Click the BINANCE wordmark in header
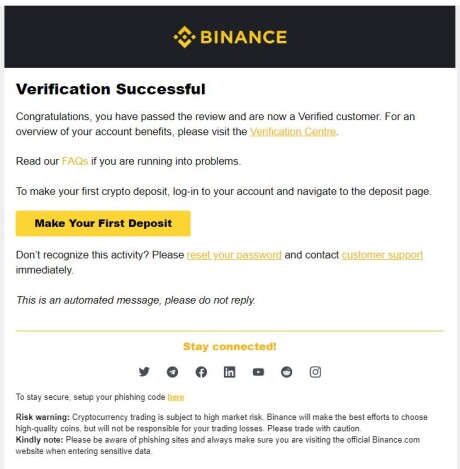This screenshot has height=469, width=460. tap(243, 37)
